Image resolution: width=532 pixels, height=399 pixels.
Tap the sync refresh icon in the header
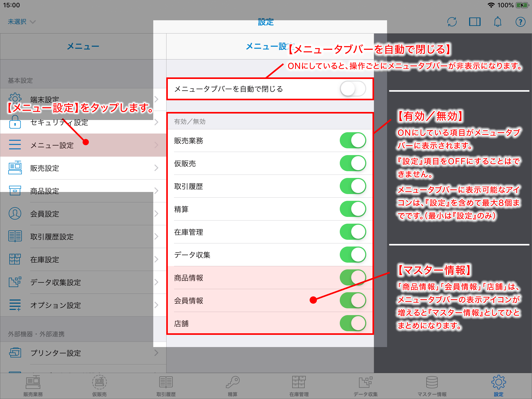(x=452, y=22)
